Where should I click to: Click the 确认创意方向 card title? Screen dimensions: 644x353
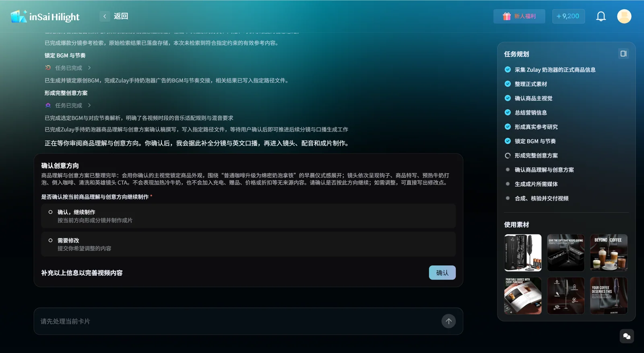(60, 166)
